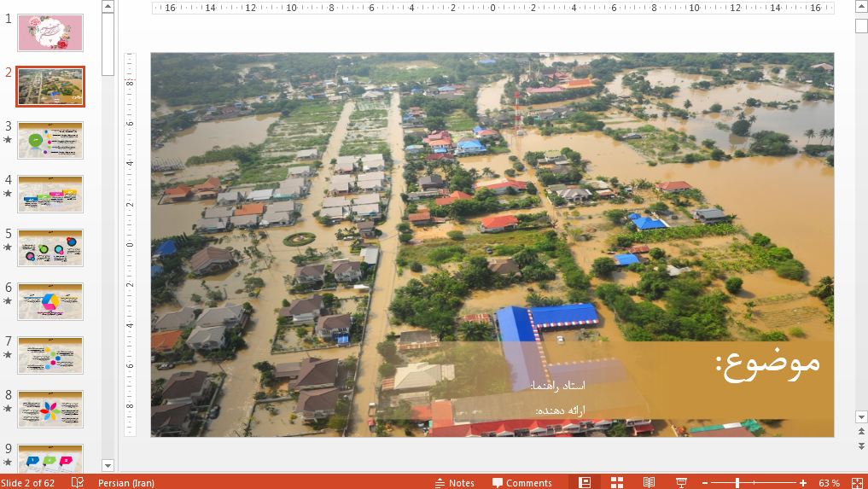The image size is (868, 489).
Task: Click the Persian (Iran) language indicator
Action: pos(125,482)
